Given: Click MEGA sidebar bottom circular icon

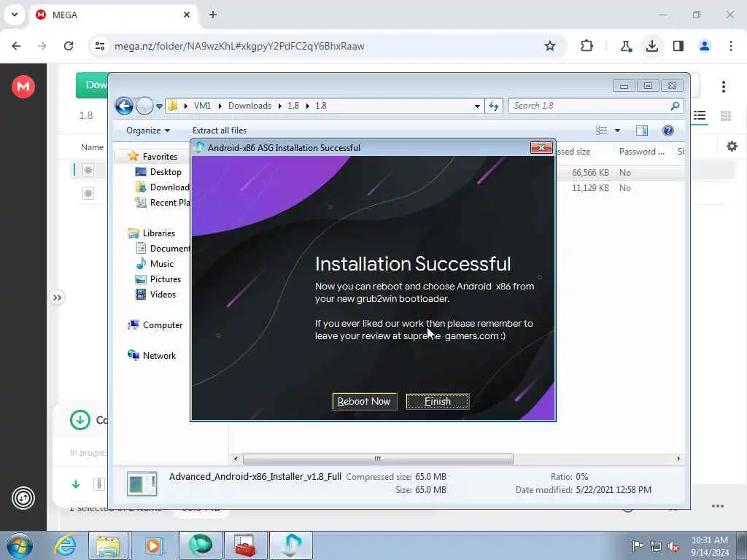Looking at the screenshot, I should click(x=23, y=498).
